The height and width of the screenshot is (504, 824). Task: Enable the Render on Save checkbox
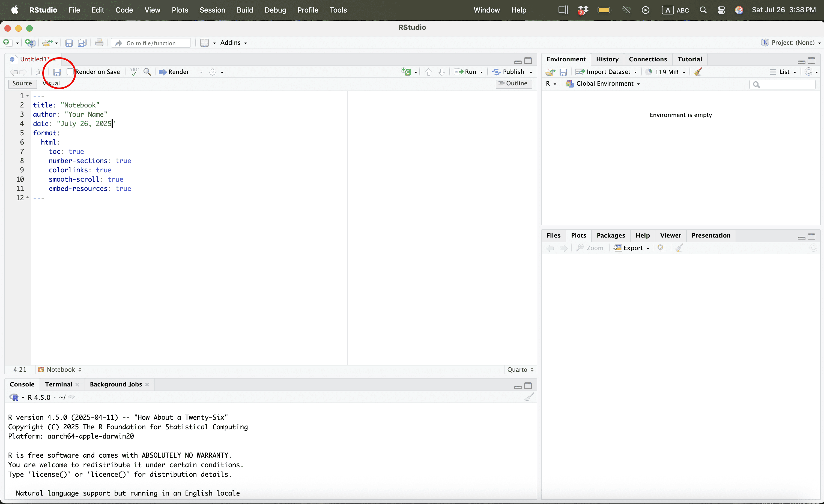coord(70,72)
